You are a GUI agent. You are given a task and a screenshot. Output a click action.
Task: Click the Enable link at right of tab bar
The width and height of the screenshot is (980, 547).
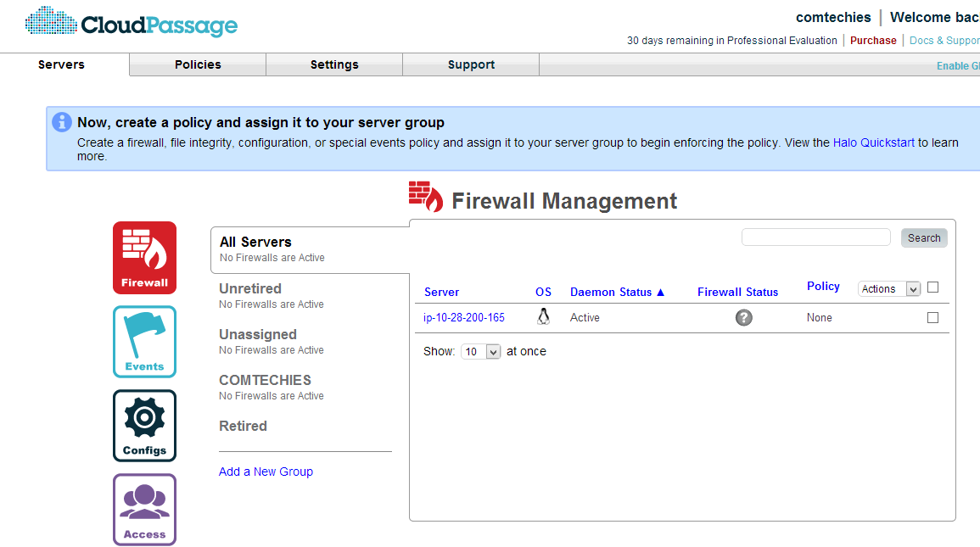click(958, 65)
